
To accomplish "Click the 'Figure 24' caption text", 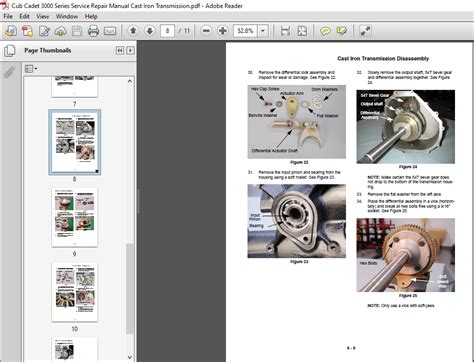I will pos(408,167).
